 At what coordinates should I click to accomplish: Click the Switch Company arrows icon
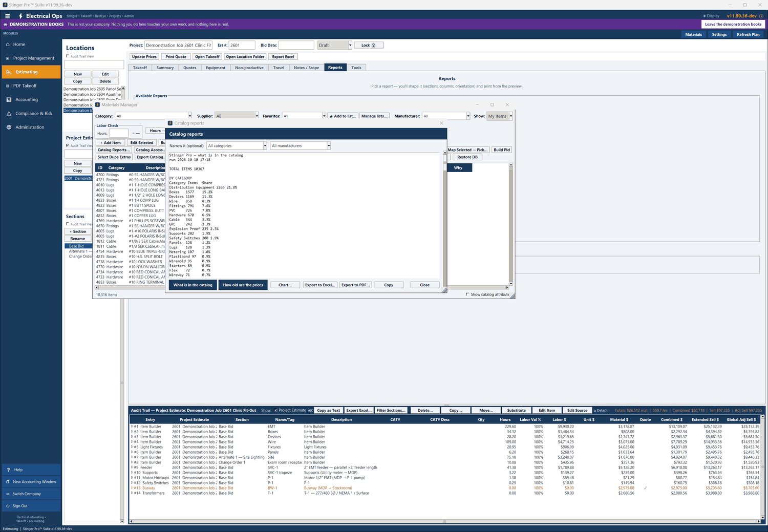click(x=8, y=494)
